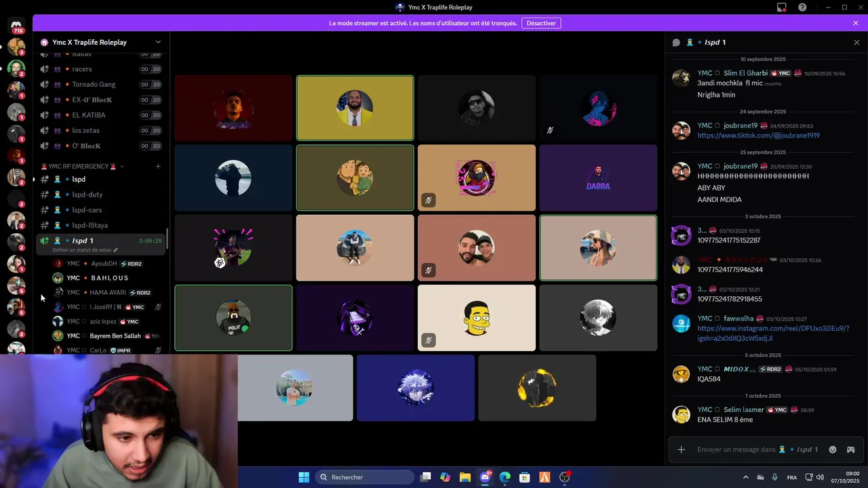
Task: Click AyoubDH in voice member list
Action: (x=104, y=264)
